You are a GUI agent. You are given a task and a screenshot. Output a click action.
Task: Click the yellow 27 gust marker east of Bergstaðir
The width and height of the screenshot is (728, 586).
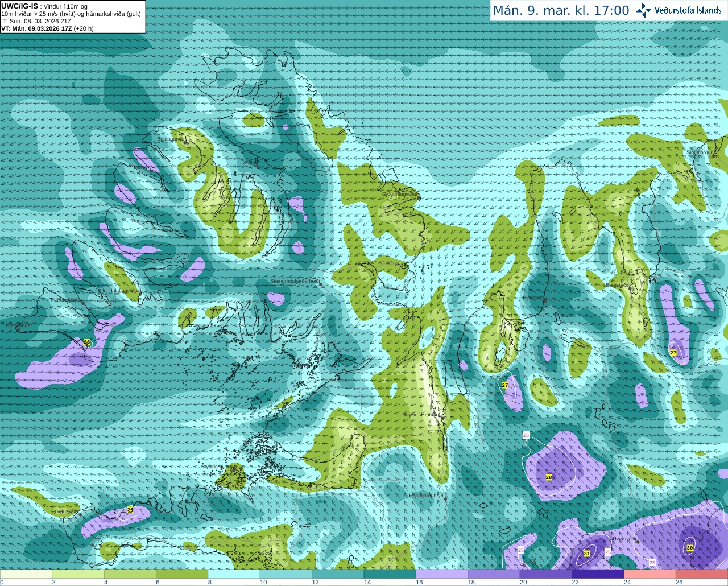[673, 353]
